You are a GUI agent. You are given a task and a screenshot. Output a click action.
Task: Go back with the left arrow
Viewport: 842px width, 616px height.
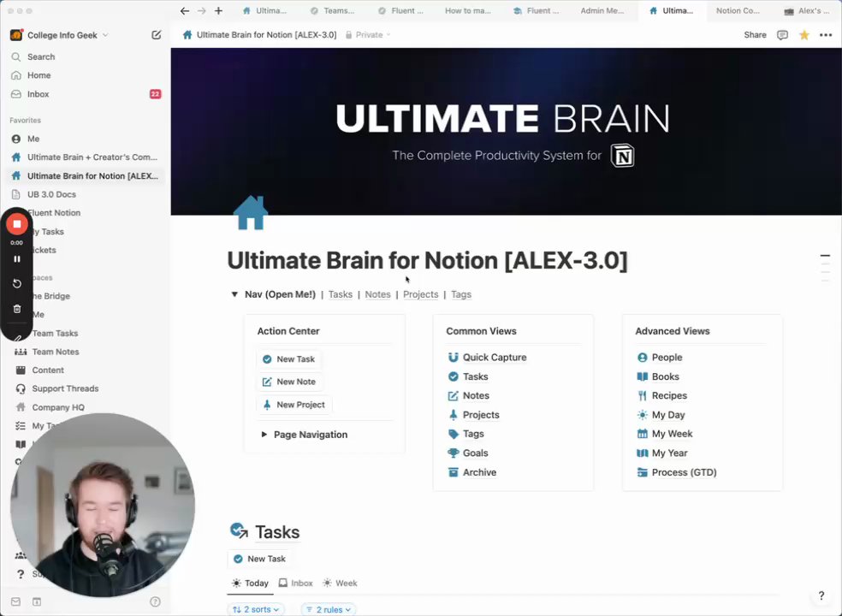click(185, 11)
